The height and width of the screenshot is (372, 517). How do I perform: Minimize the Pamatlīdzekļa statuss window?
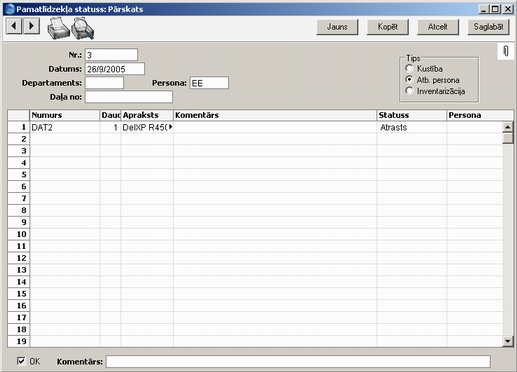click(484, 9)
